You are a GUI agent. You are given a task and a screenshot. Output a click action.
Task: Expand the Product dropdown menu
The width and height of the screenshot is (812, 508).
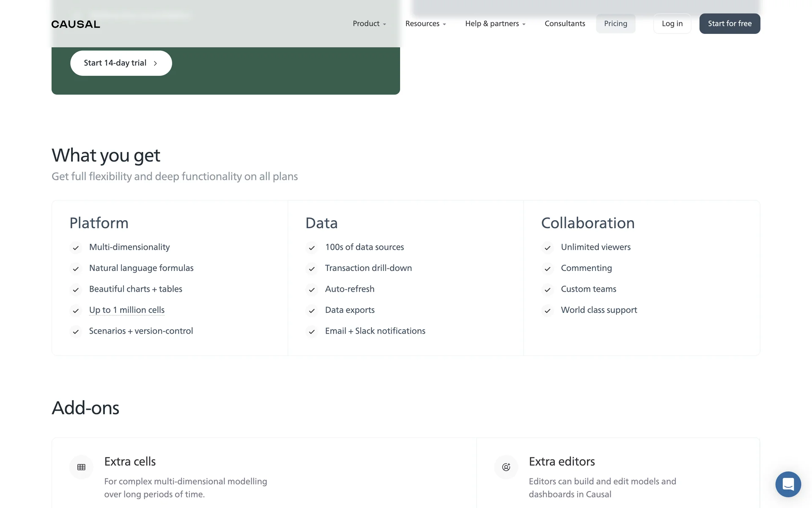369,24
